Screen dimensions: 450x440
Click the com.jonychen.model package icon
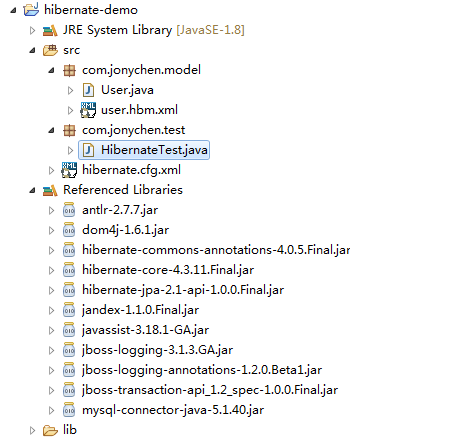(x=69, y=70)
